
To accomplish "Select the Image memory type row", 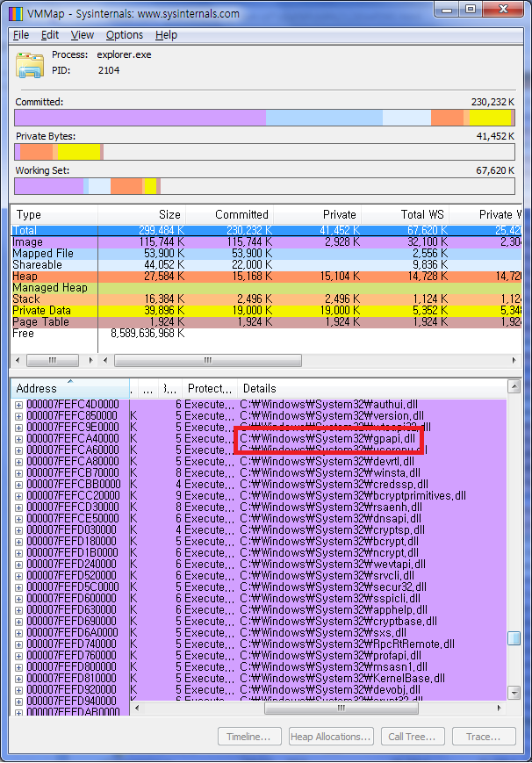I will pos(266,241).
